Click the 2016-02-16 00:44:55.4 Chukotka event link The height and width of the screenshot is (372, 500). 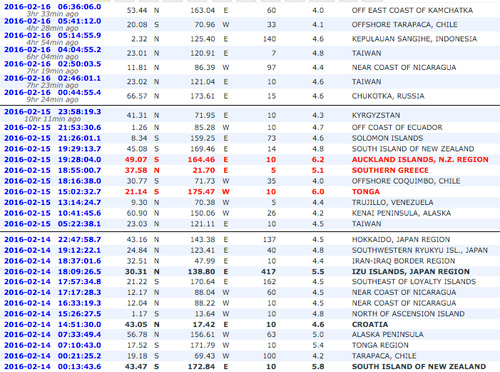53,93
